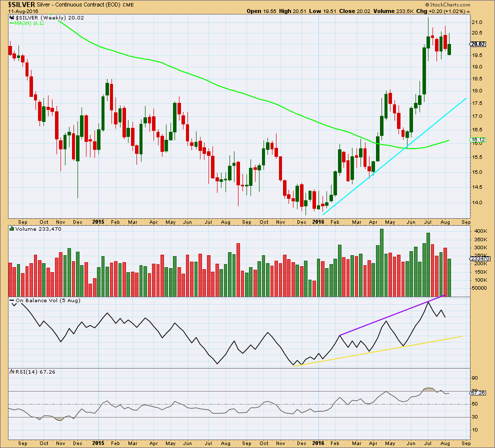This screenshot has width=495, height=448.
Task: Click the 'Volume 233,470' legend label
Action: coord(38,229)
